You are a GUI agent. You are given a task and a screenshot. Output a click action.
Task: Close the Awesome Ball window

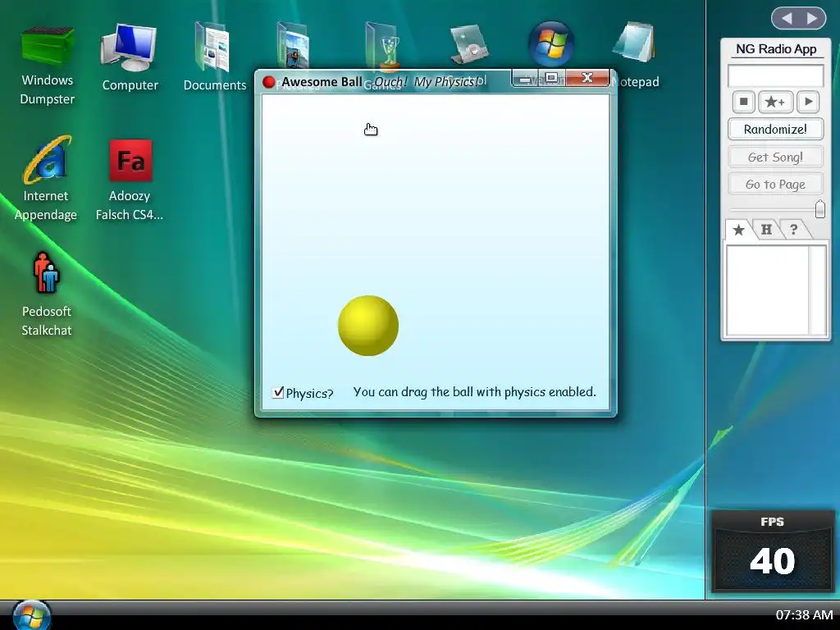pyautogui.click(x=587, y=78)
